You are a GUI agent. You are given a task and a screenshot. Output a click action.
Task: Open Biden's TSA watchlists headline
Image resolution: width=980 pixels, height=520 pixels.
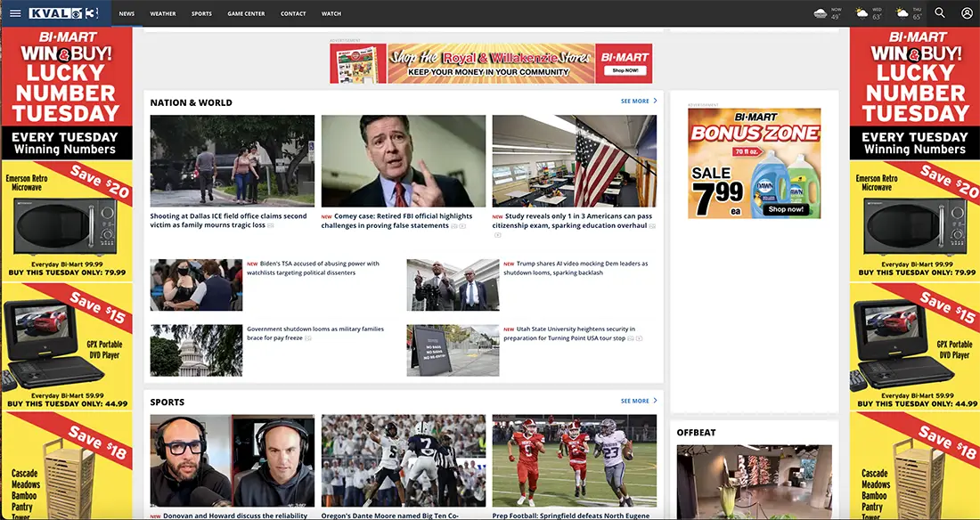click(313, 268)
